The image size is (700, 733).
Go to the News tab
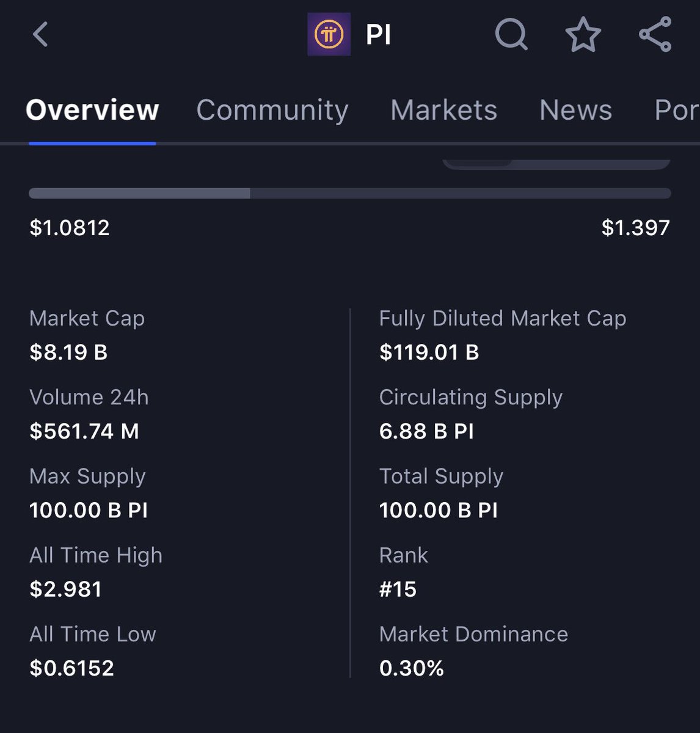click(x=576, y=111)
